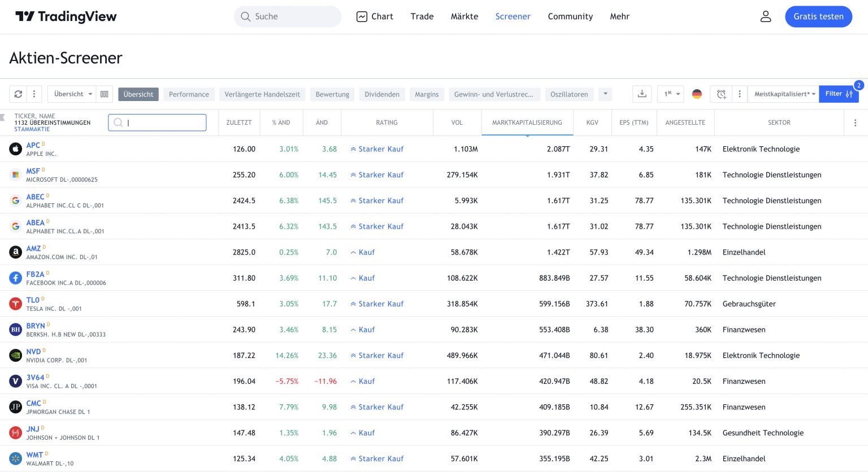This screenshot has width=868, height=472.
Task: Click the Google logo for ABEC
Action: pyautogui.click(x=16, y=200)
